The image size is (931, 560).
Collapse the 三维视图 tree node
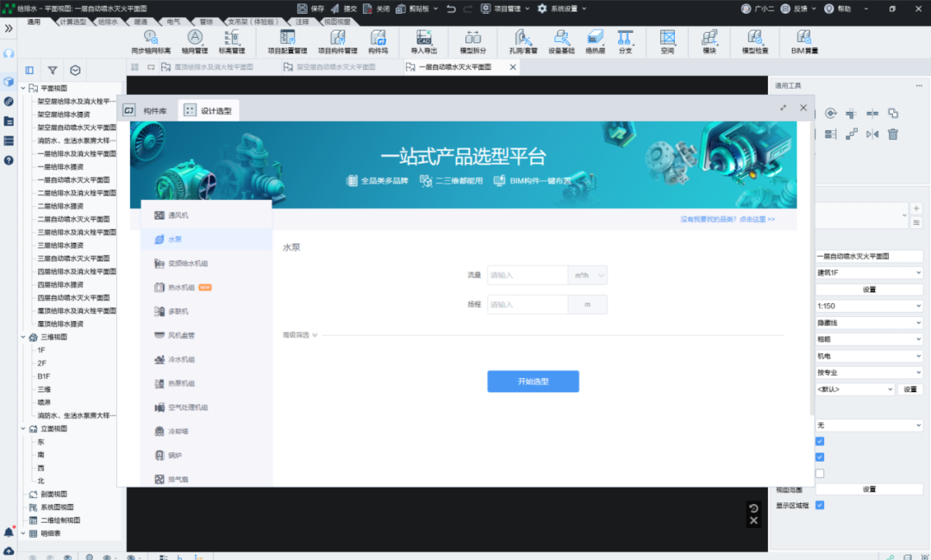point(23,336)
